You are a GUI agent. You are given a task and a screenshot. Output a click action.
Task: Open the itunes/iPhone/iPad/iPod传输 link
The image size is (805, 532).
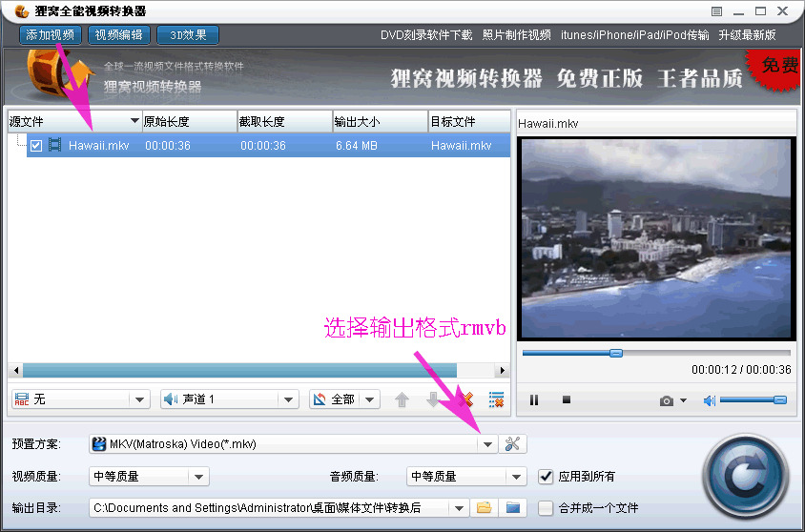pyautogui.click(x=634, y=35)
